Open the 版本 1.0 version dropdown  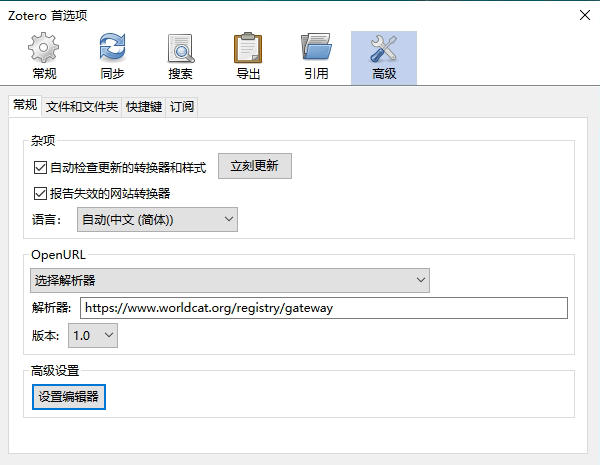tap(93, 336)
